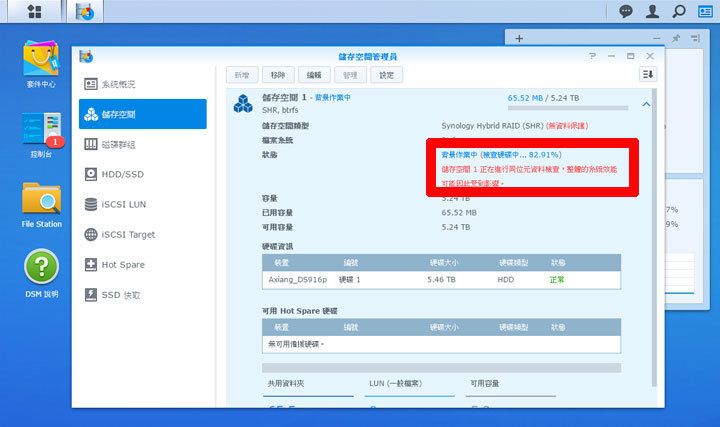Image resolution: width=720 pixels, height=427 pixels.
Task: Click the 管理 button
Action: tap(350, 75)
